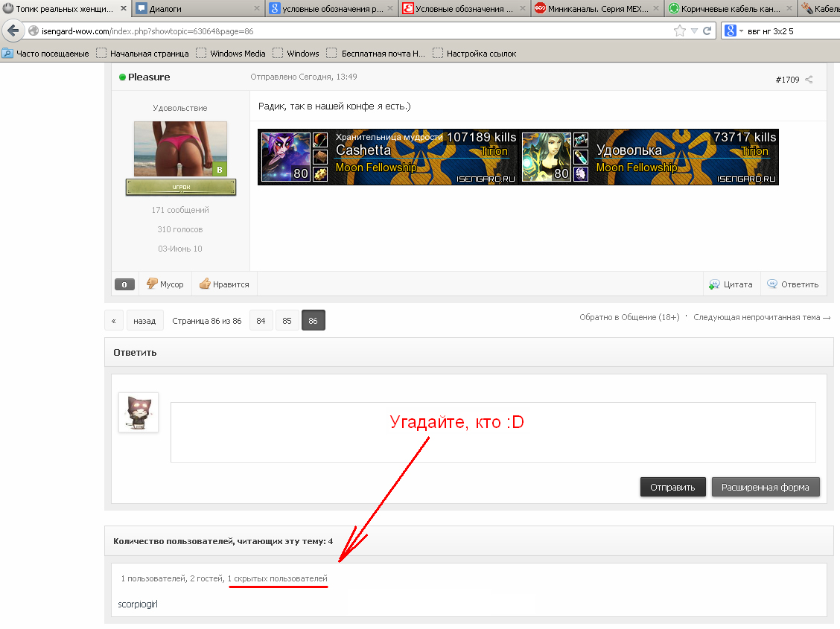Open the Pleasure avatar image
This screenshot has width=840, height=629.
pyautogui.click(x=180, y=149)
